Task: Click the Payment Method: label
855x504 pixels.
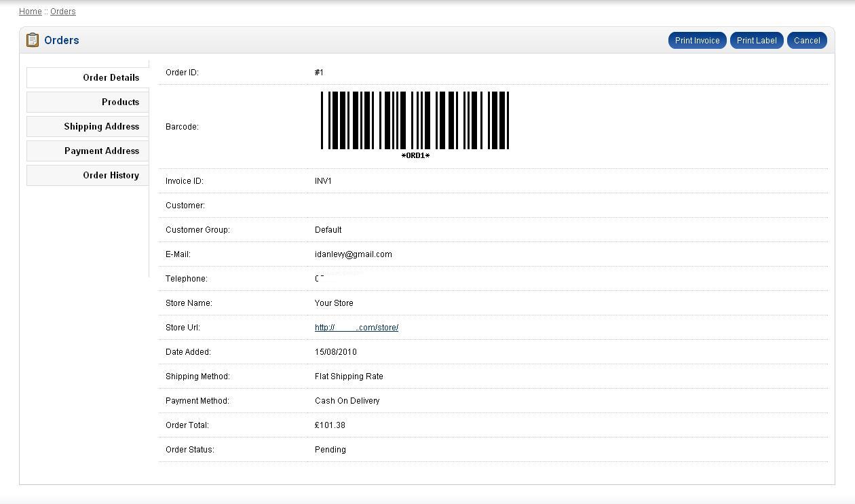Action: coord(197,401)
